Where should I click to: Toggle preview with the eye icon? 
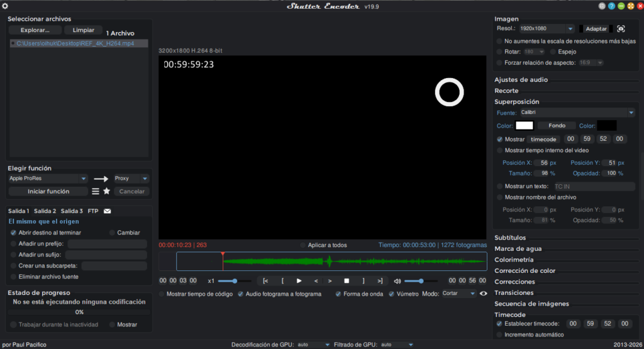click(x=484, y=294)
